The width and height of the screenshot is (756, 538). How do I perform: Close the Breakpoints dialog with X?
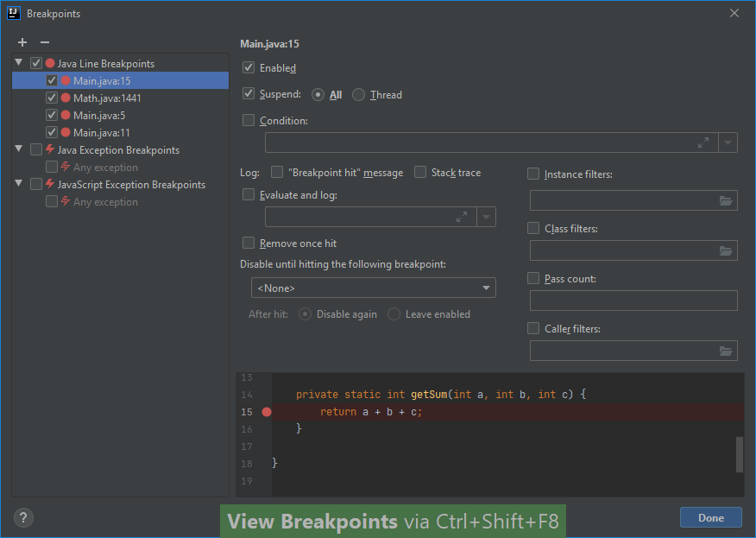tap(734, 13)
